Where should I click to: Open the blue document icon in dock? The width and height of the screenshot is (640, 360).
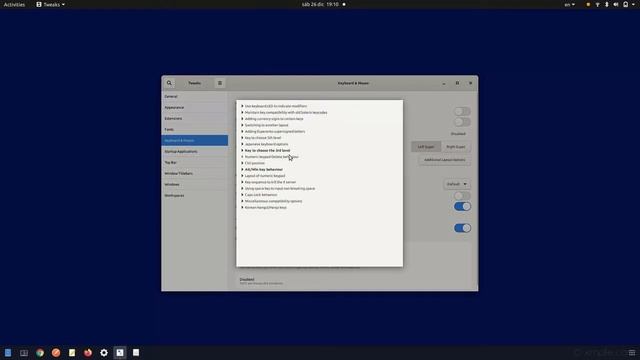coord(8,353)
